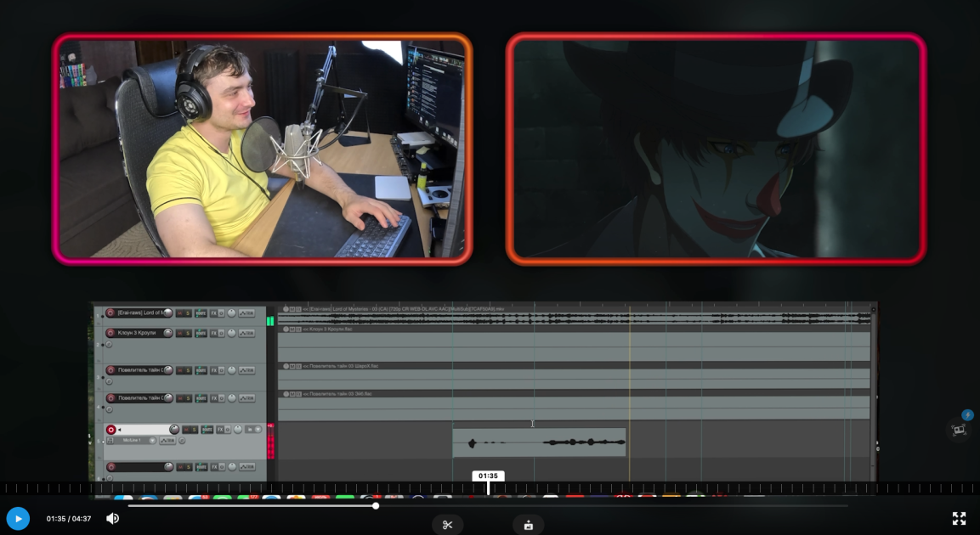Open routing for the Клоун 3 Кроули track
The width and height of the screenshot is (980, 535).
pos(201,334)
